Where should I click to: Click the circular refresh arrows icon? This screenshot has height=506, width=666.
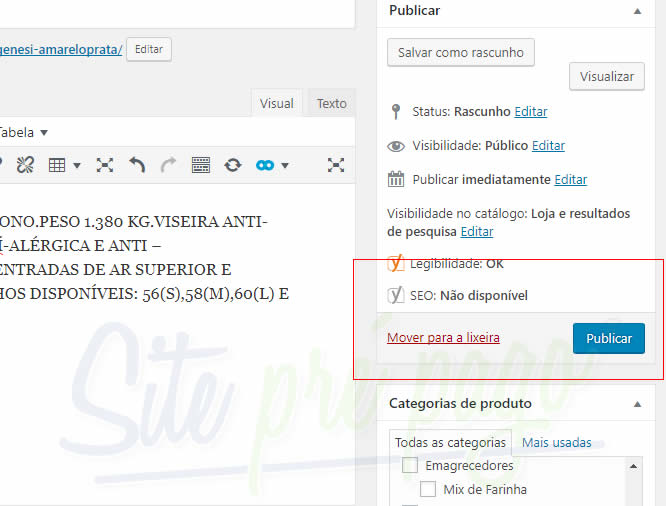(x=232, y=165)
